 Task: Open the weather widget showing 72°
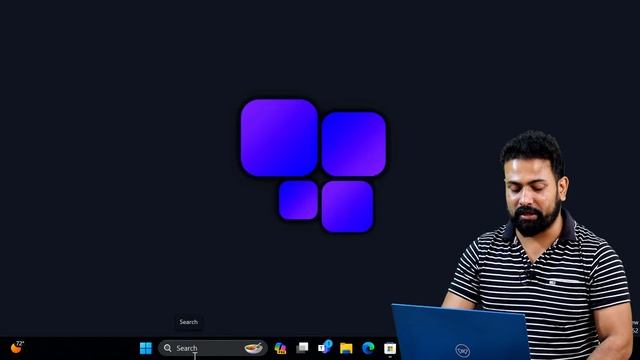(x=17, y=347)
